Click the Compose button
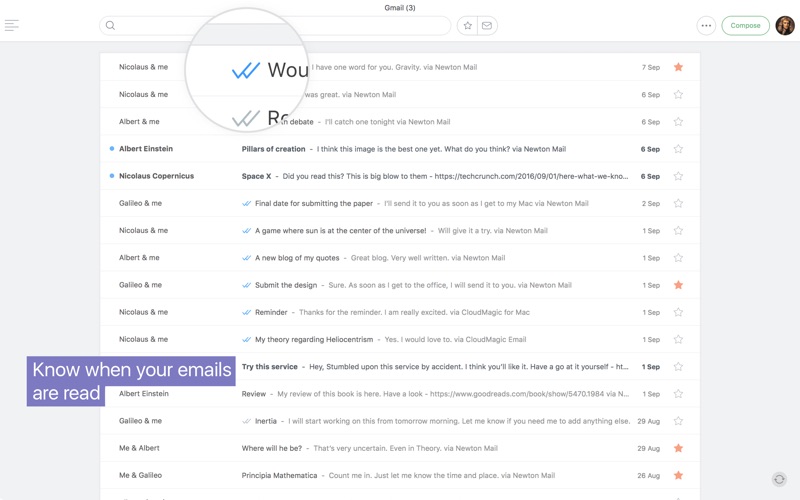The image size is (800, 500). click(x=745, y=25)
